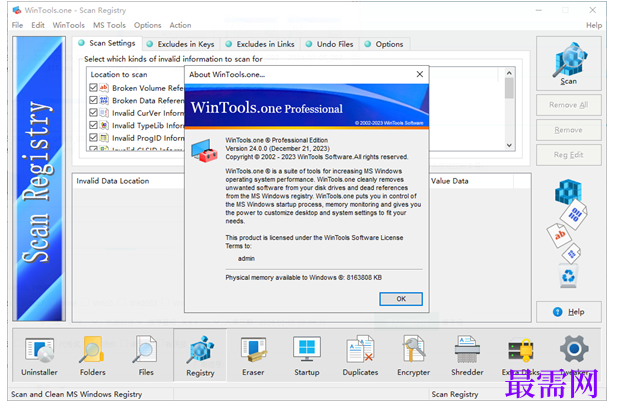
Task: Open the WinTools menu
Action: [68, 25]
